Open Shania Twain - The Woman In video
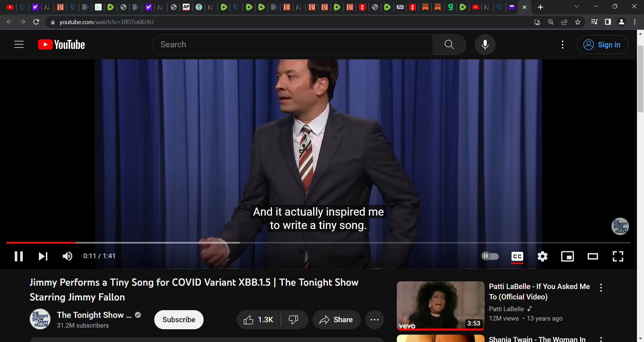 tap(537, 339)
